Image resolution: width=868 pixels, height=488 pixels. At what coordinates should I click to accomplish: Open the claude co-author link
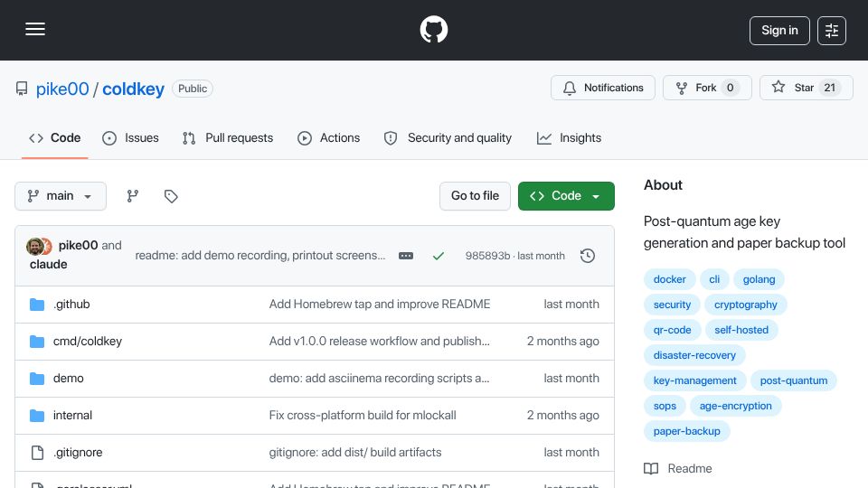49,265
